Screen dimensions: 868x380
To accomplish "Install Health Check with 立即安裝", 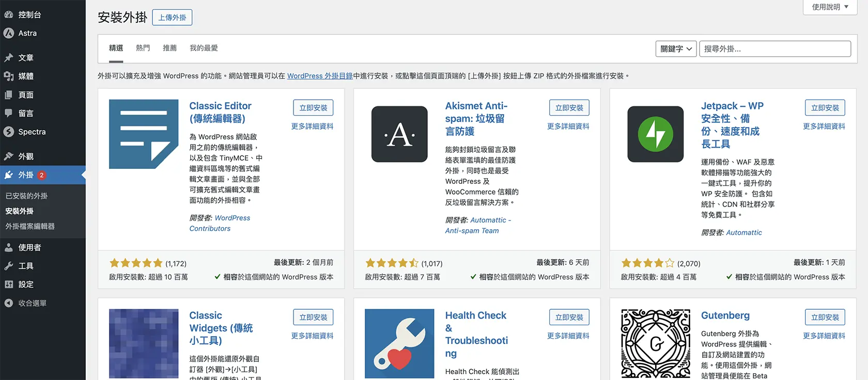I will [x=569, y=317].
